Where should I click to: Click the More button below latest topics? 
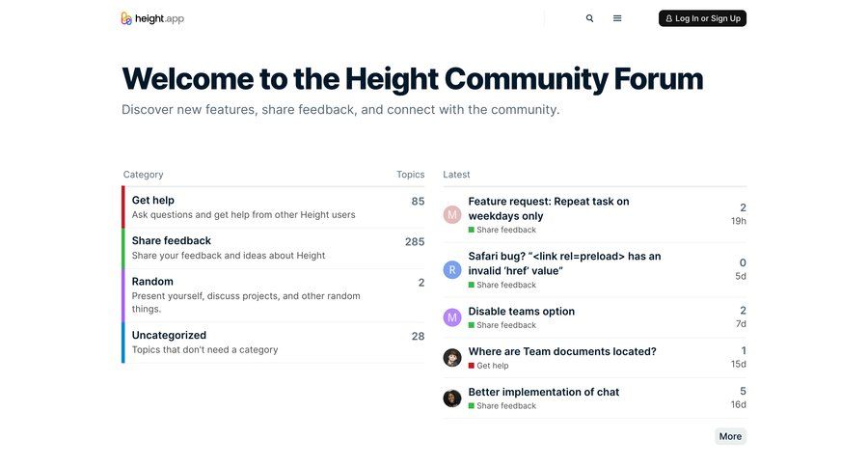(730, 436)
